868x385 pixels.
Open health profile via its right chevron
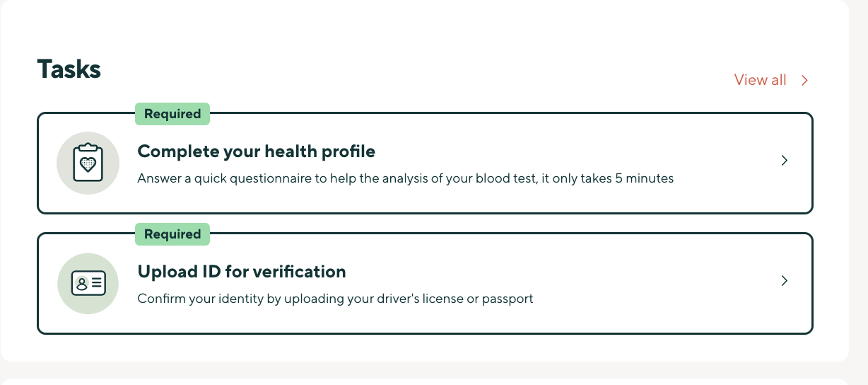click(784, 161)
